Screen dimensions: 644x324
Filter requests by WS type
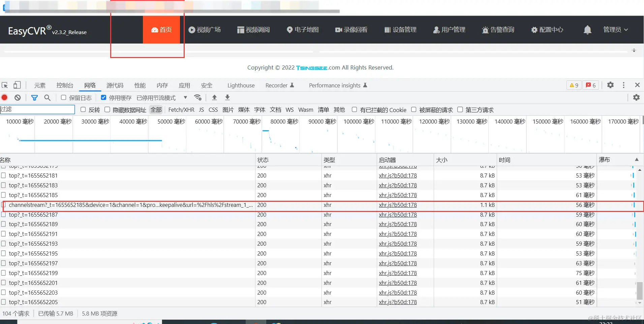point(289,110)
